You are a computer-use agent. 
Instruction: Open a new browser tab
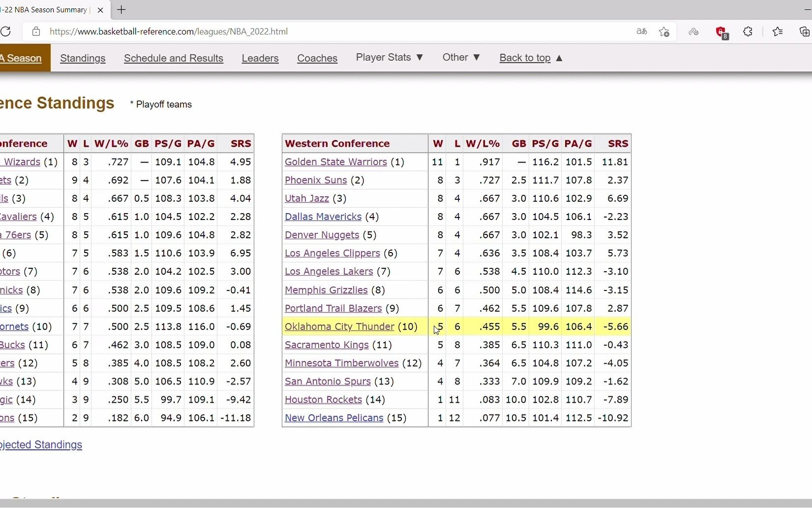(121, 10)
